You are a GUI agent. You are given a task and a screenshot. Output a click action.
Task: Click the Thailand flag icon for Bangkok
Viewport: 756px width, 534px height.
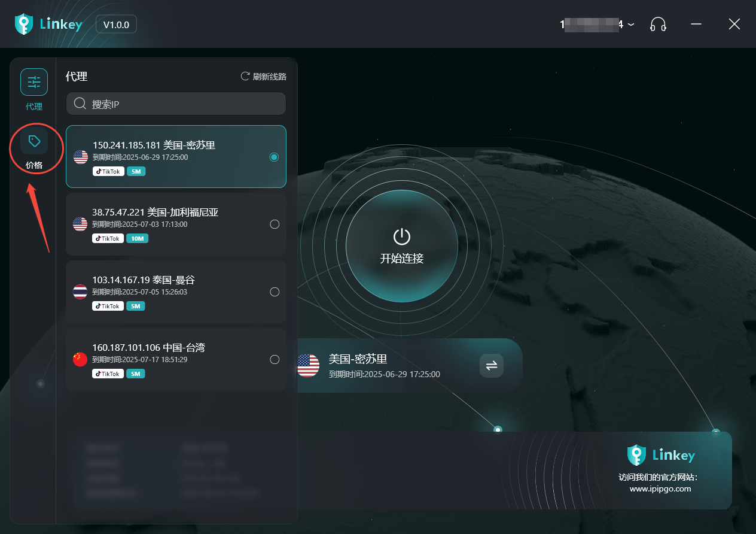point(80,292)
